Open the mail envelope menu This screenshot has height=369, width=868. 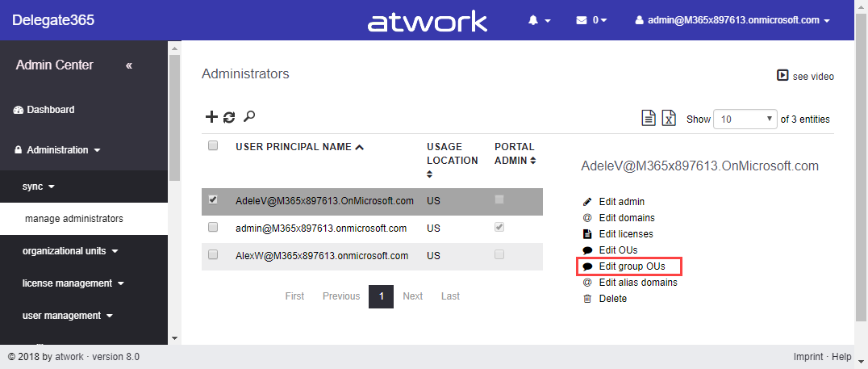pyautogui.click(x=590, y=20)
